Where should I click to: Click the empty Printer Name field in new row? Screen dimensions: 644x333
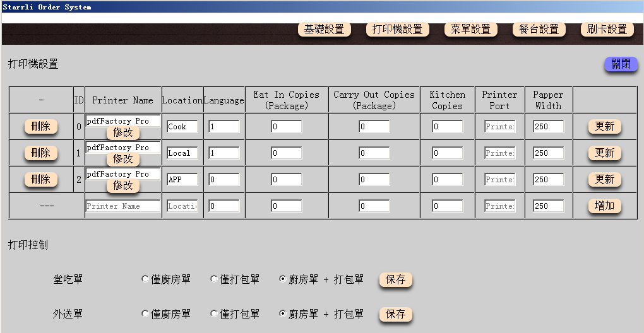(x=122, y=206)
